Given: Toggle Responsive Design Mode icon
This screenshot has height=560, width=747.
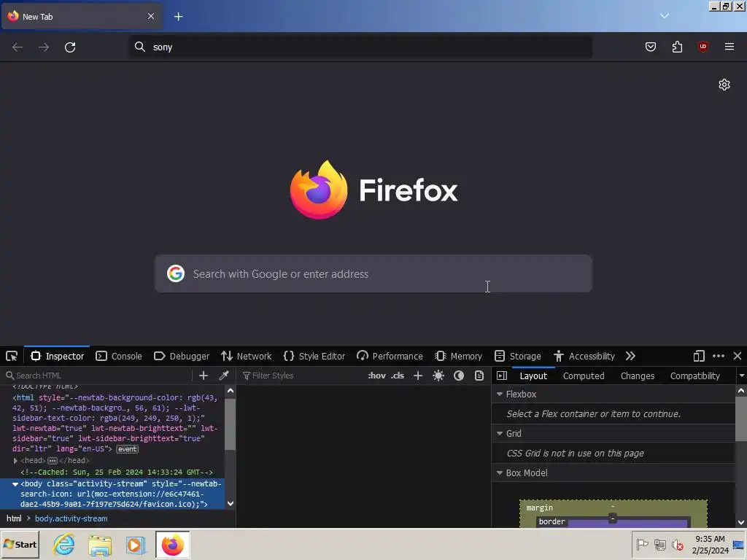Looking at the screenshot, I should (x=698, y=356).
